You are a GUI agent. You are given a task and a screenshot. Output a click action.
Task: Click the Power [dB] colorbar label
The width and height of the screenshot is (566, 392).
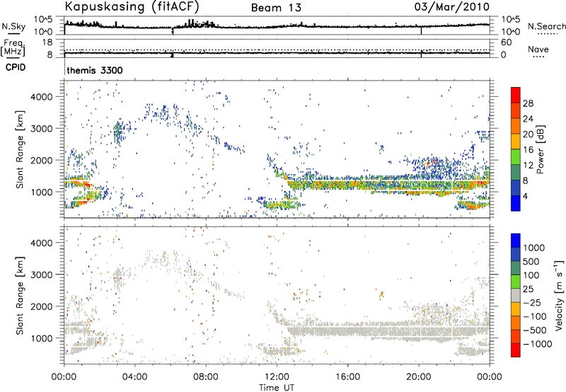tap(540, 149)
